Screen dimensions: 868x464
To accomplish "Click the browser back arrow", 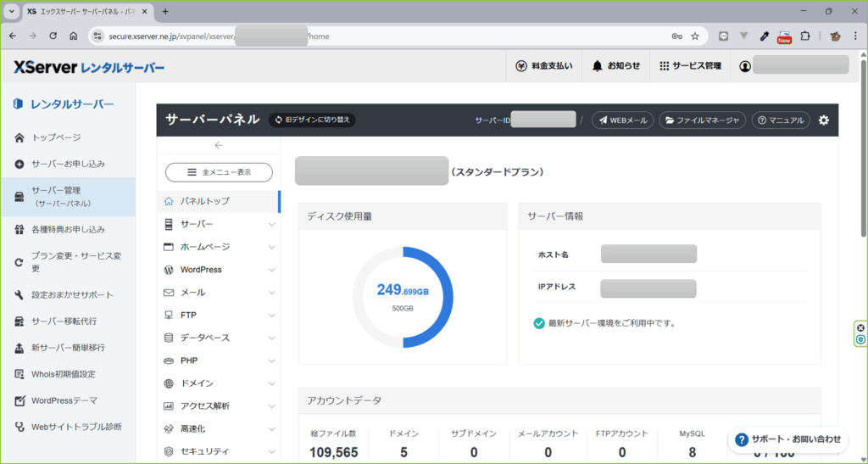I will pos(13,36).
